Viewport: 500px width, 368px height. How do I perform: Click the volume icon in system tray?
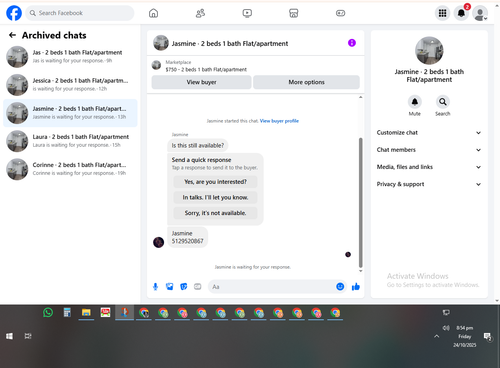click(446, 328)
